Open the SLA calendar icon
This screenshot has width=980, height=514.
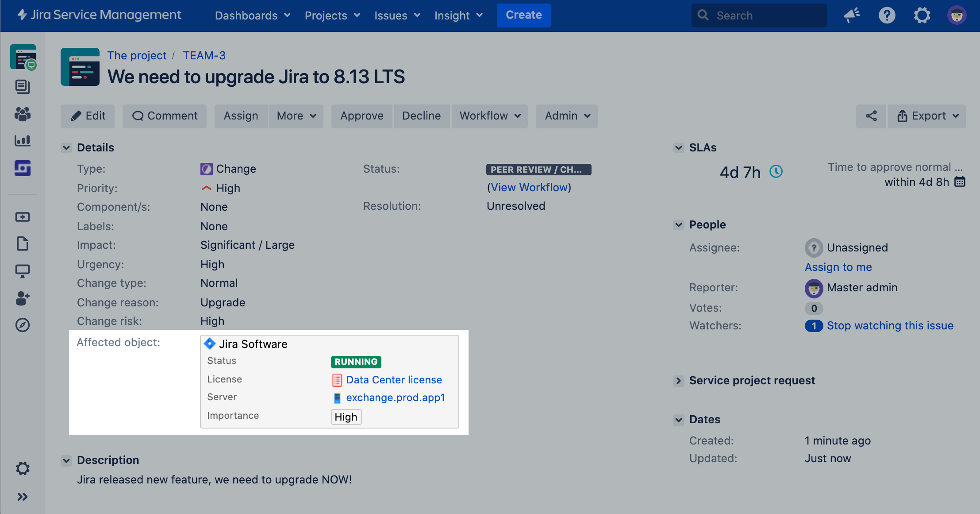[960, 182]
